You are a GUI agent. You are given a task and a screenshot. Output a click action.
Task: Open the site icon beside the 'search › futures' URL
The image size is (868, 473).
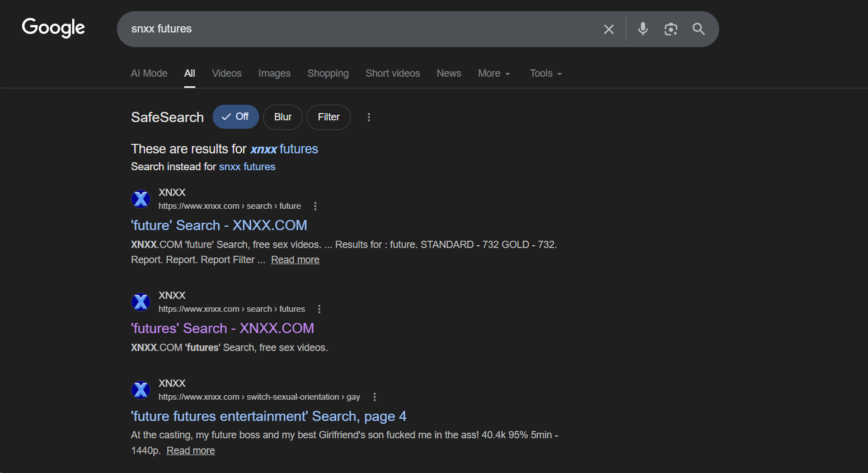coord(141,302)
